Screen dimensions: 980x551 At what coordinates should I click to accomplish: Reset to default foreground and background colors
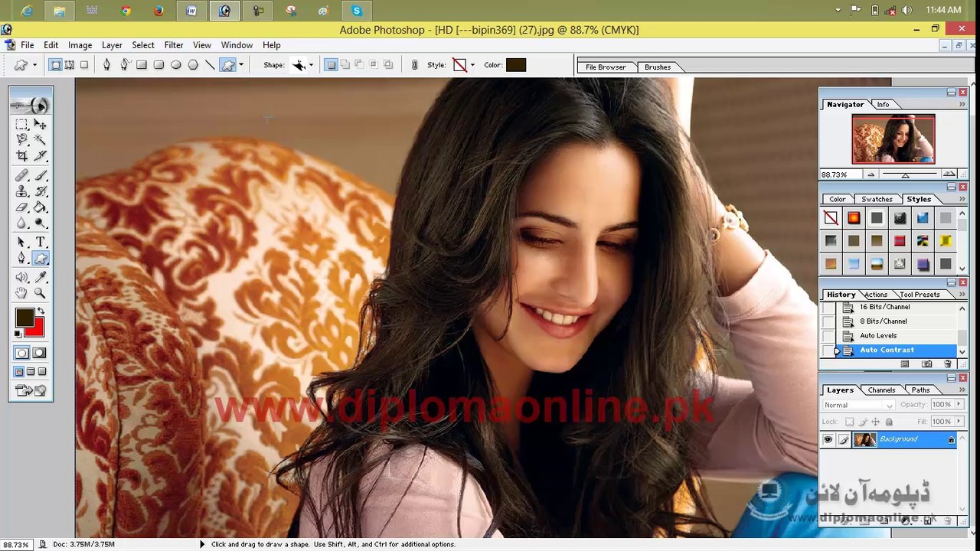pyautogui.click(x=18, y=334)
